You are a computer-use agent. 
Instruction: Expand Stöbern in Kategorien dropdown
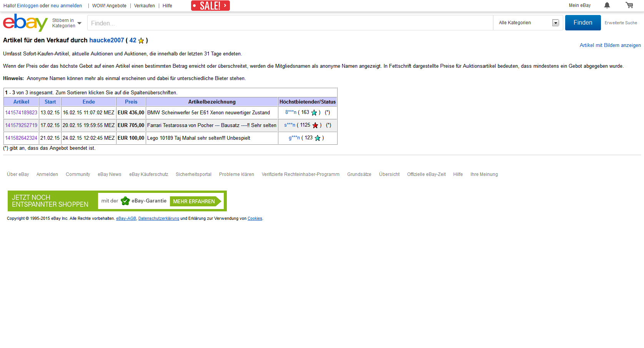click(x=67, y=23)
